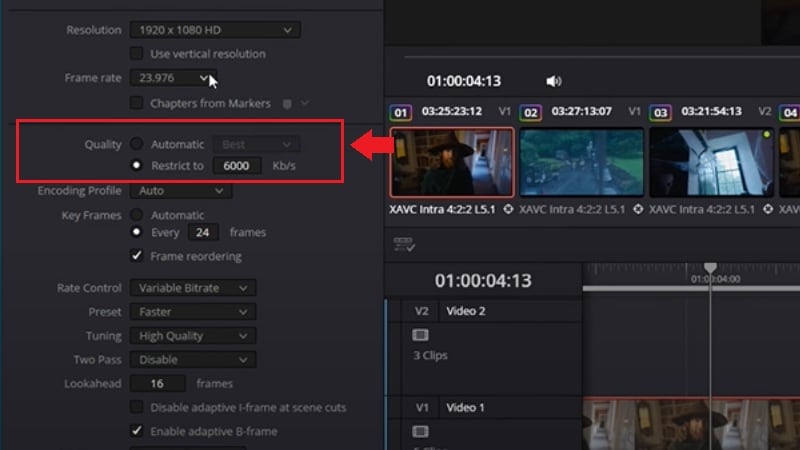This screenshot has height=450, width=800.
Task: Select the Restrict to quality radio button
Action: click(x=136, y=165)
